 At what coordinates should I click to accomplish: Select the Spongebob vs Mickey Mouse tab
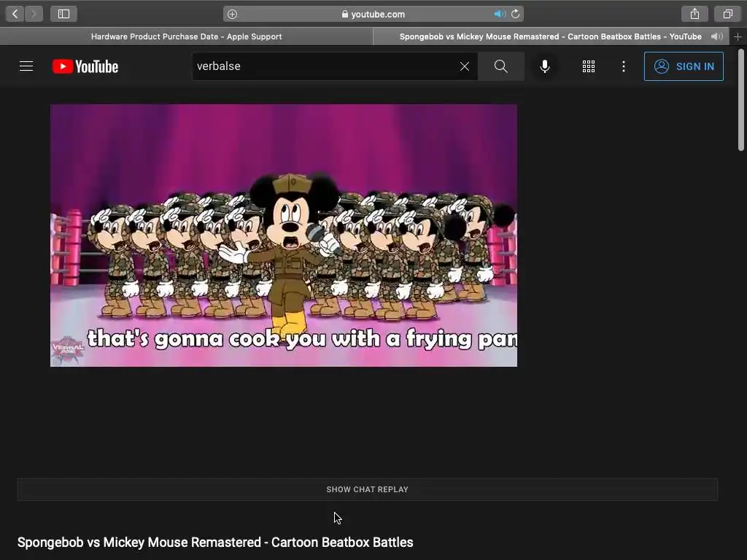click(551, 36)
